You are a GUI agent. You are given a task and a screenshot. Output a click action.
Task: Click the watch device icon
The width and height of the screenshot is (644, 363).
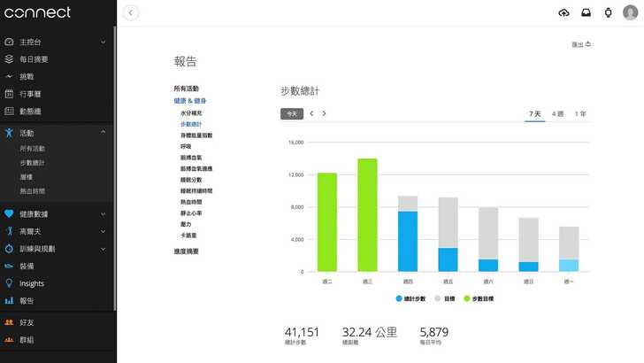(x=608, y=12)
